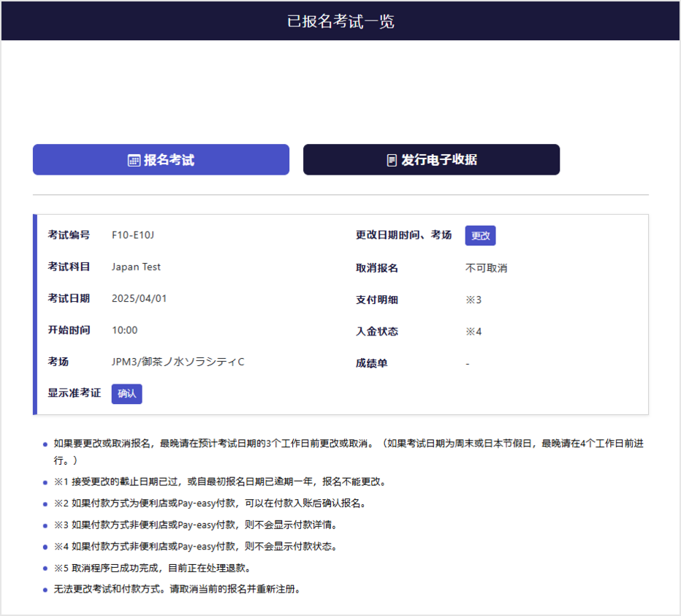The height and width of the screenshot is (616, 681).
Task: Click the ※3 payment detail value
Action: (473, 300)
